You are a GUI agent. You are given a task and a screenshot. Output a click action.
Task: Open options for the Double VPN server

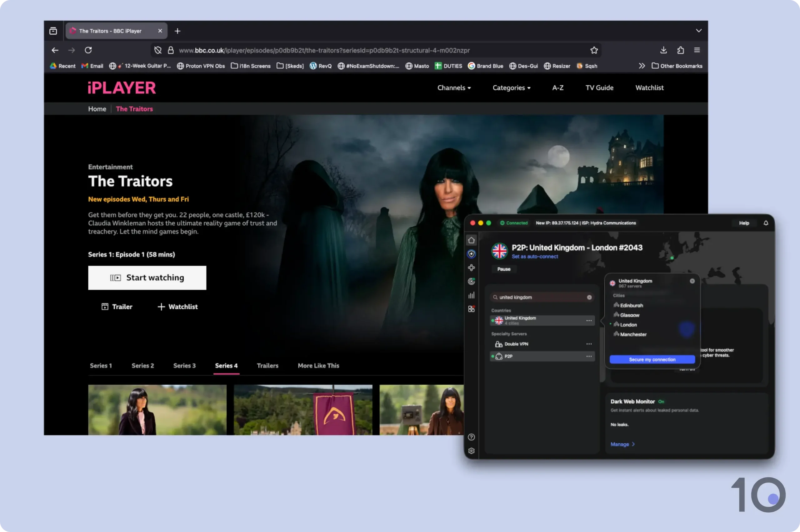tap(588, 344)
